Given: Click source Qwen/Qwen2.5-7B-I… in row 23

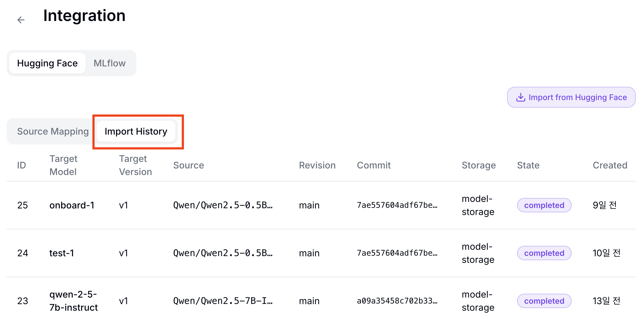Looking at the screenshot, I should 223,301.
